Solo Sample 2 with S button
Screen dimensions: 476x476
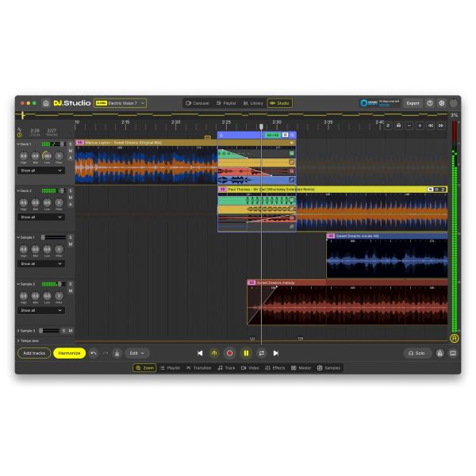pyautogui.click(x=71, y=284)
